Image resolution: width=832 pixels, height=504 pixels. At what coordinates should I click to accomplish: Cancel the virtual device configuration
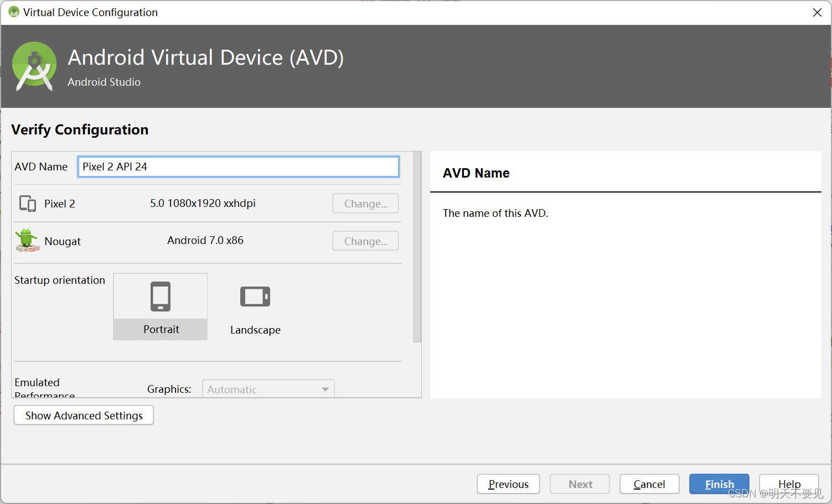649,484
